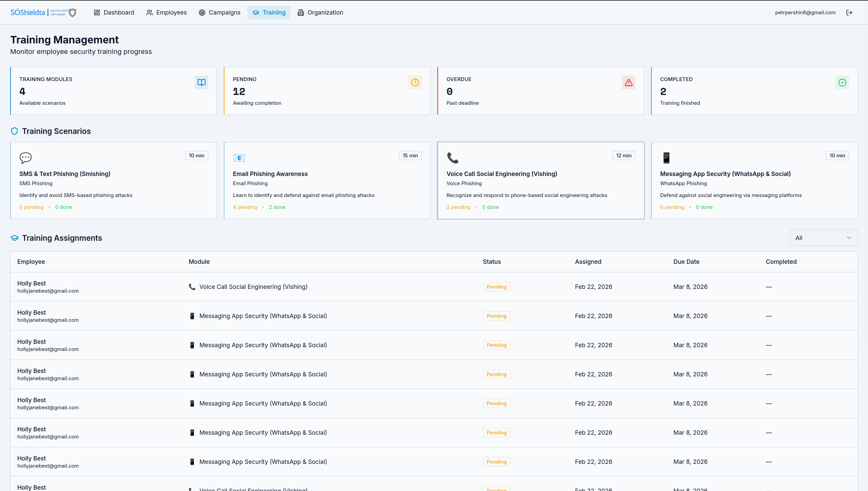Screen dimensions: 868x491
Task: Click the logout icon beside the email
Action: (849, 13)
